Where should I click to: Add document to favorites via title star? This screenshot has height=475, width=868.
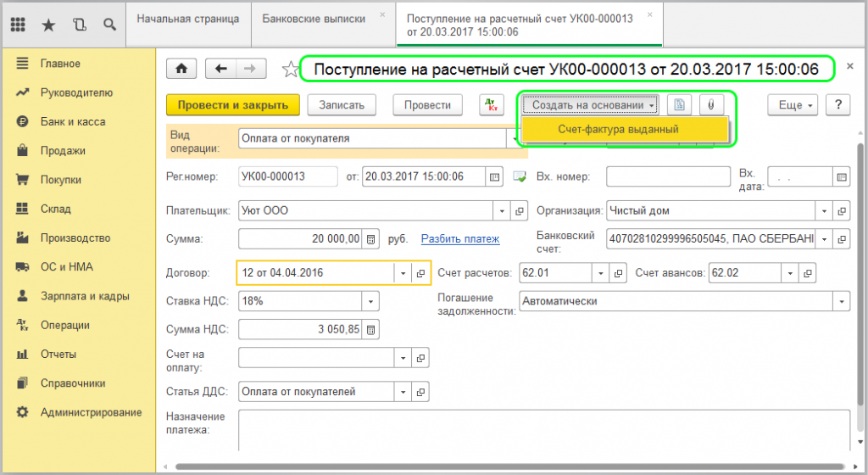tap(291, 70)
